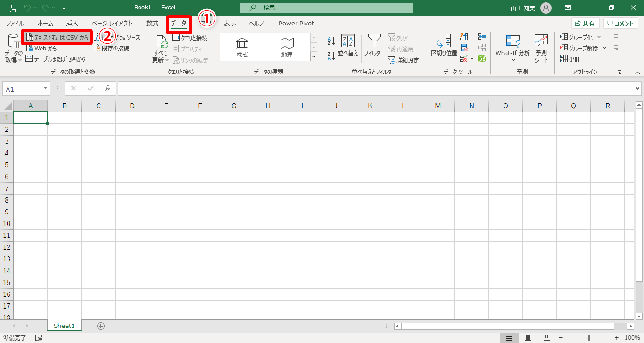Viewport: 644px width, 343px height.
Task: Pick the 地理 (Geography) data type
Action: pyautogui.click(x=287, y=47)
